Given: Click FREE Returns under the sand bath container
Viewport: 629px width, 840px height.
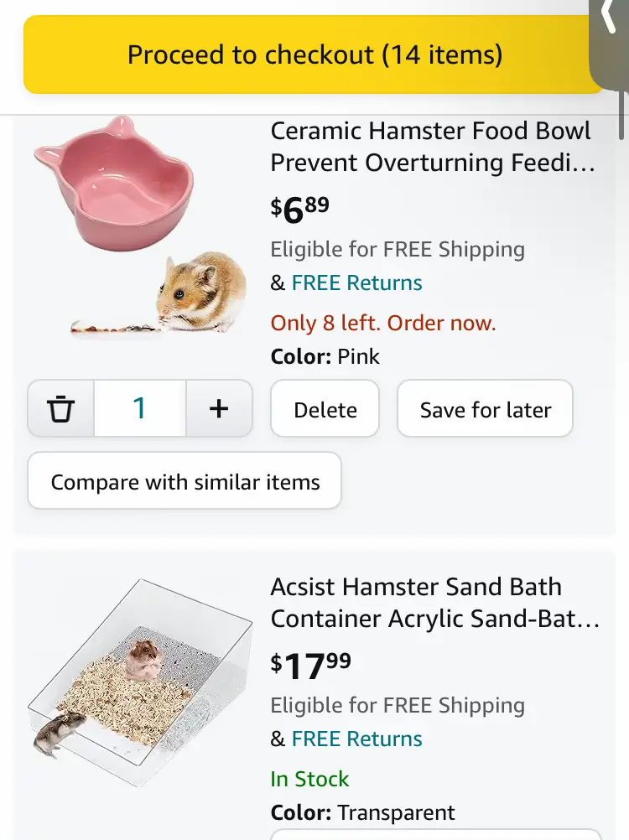Looking at the screenshot, I should pyautogui.click(x=356, y=739).
